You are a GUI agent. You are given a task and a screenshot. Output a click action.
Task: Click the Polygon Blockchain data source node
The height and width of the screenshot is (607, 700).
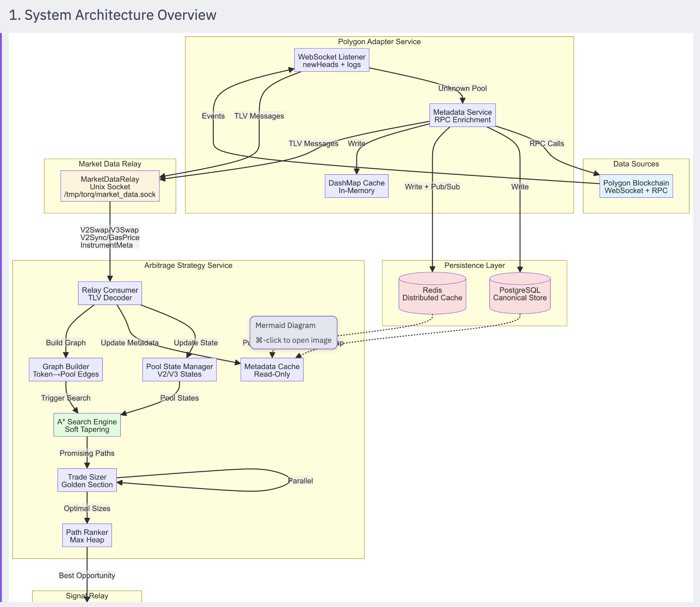[636, 186]
